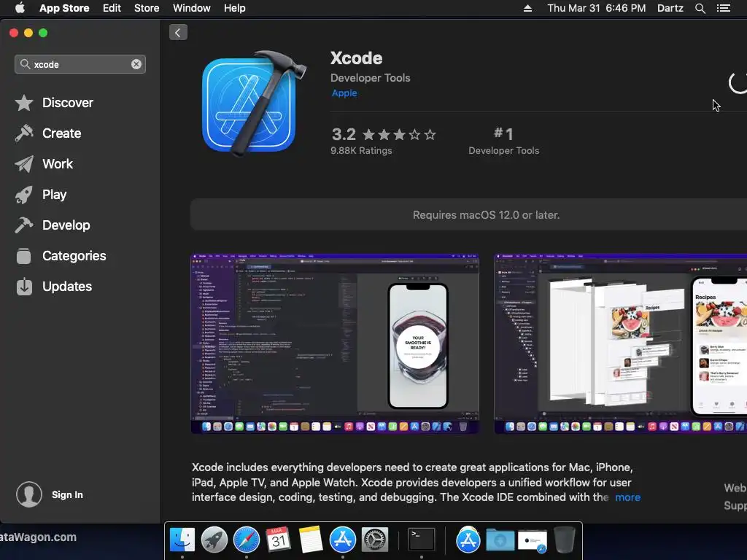Click the running App Store Dock icon
Image resolution: width=747 pixels, height=560 pixels.
(343, 540)
